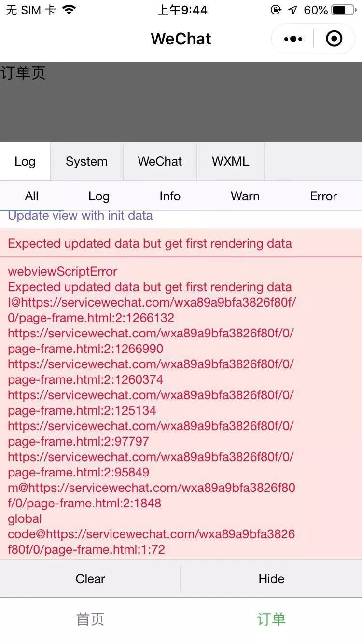Show All log levels

click(x=31, y=196)
